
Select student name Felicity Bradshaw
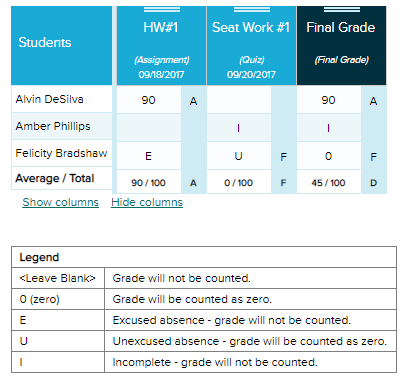pyautogui.click(x=61, y=153)
